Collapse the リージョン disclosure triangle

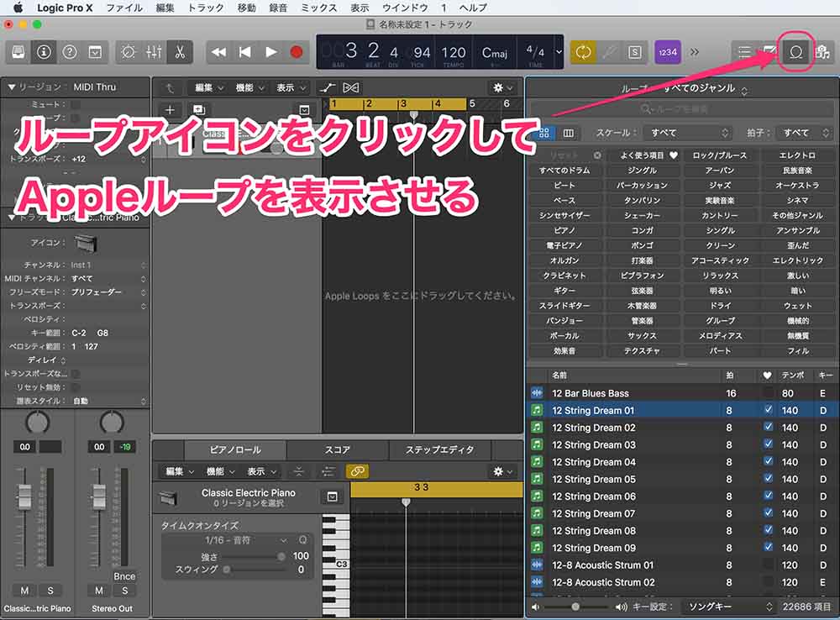tap(11, 87)
